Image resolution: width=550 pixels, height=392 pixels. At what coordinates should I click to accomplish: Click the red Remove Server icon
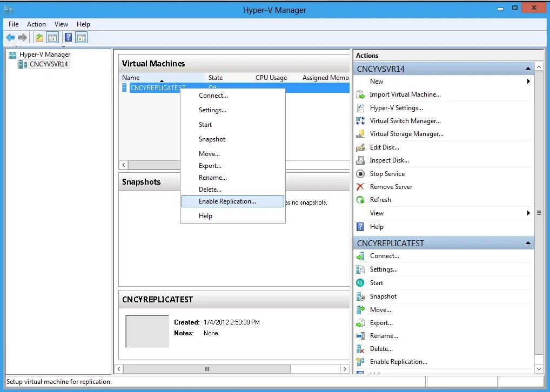point(360,187)
